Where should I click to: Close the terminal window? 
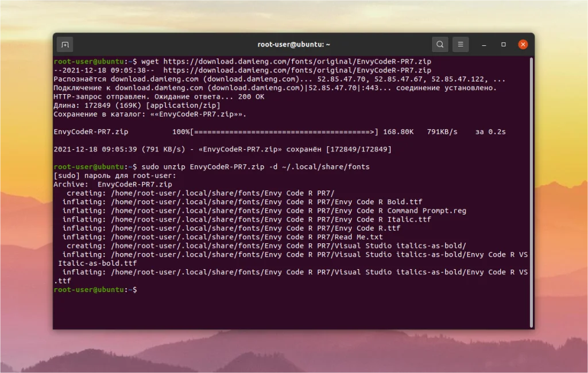523,44
